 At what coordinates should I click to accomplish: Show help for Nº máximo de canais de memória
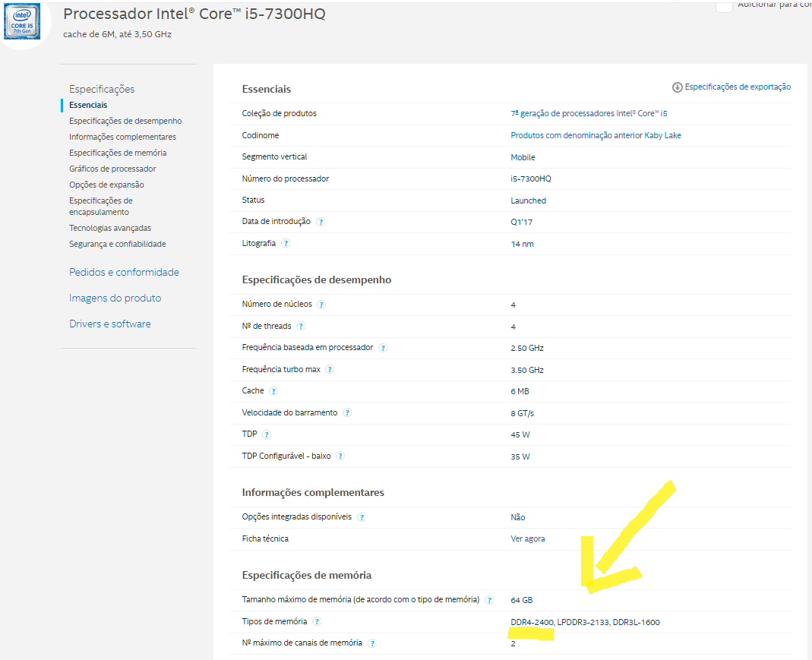[372, 643]
